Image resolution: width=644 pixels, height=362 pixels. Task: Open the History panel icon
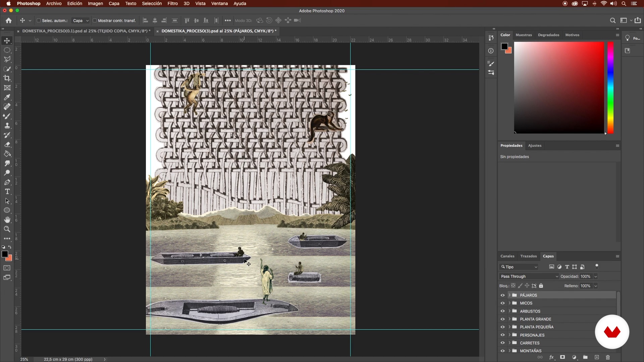pyautogui.click(x=491, y=38)
